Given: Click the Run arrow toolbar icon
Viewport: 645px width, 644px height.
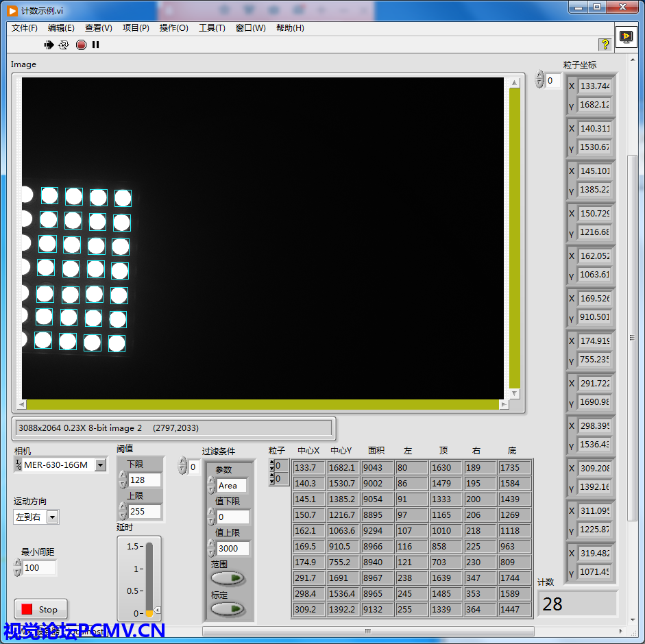Looking at the screenshot, I should point(49,45).
